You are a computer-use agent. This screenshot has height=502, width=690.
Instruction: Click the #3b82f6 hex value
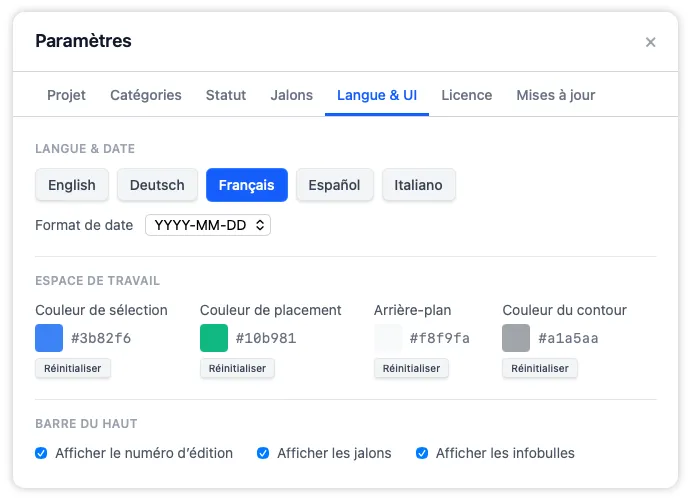pos(101,338)
